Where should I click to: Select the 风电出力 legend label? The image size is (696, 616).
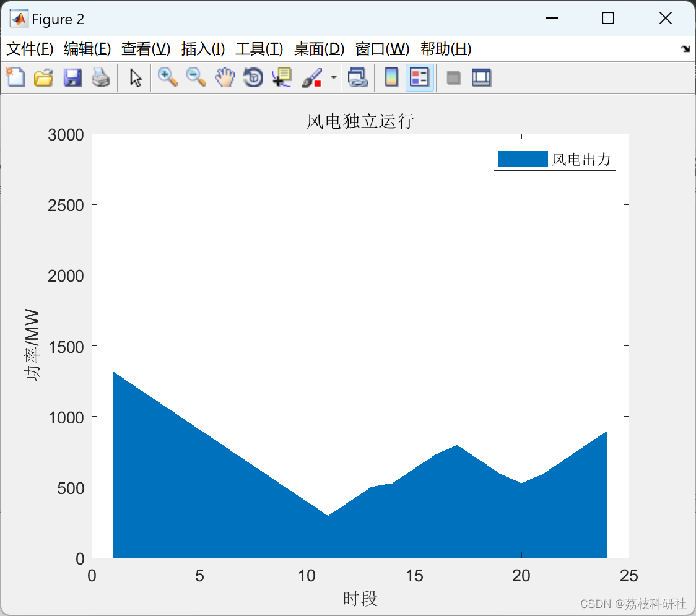(581, 159)
